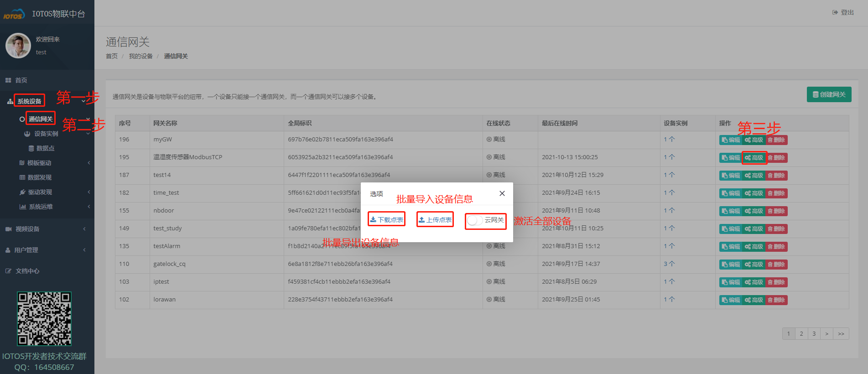Open 通信网关 in sidebar
This screenshot has width=868, height=374.
click(41, 119)
